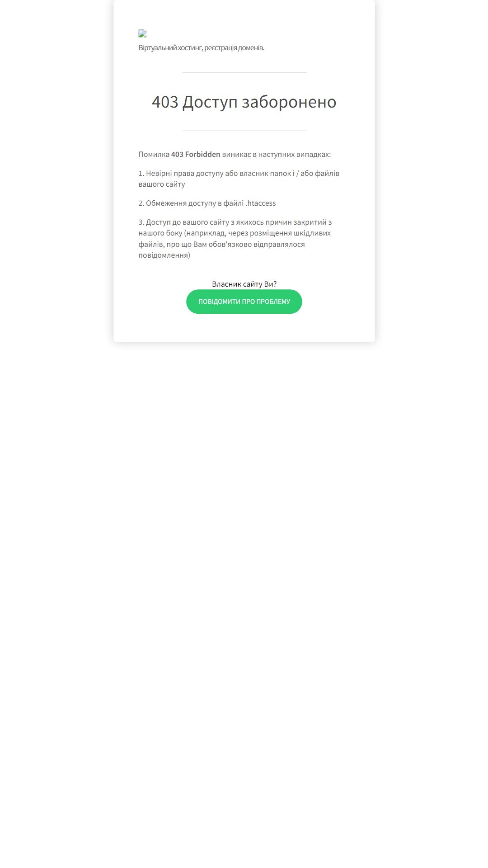The width and height of the screenshot is (488, 868).
Task: Click the number 403 in the large heading
Action: [x=165, y=102]
